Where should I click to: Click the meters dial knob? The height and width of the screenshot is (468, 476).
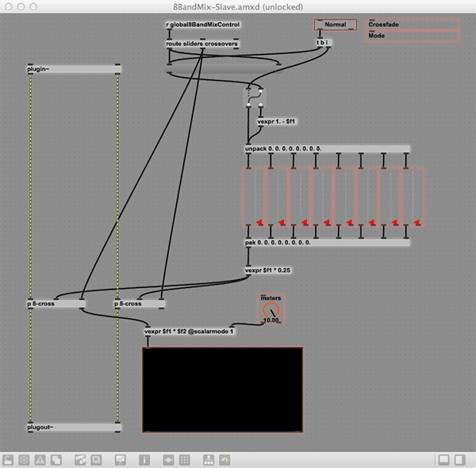tap(271, 309)
